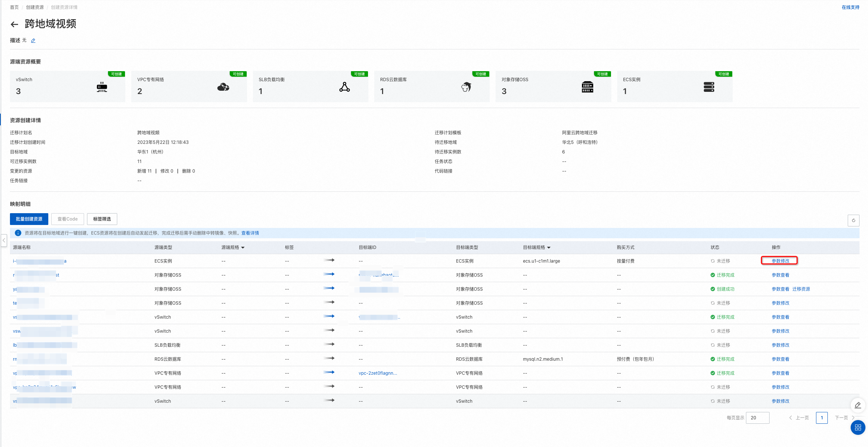Click the VPC专有网络 cloud icon
Screen dimensions: 868x447
[x=223, y=87]
